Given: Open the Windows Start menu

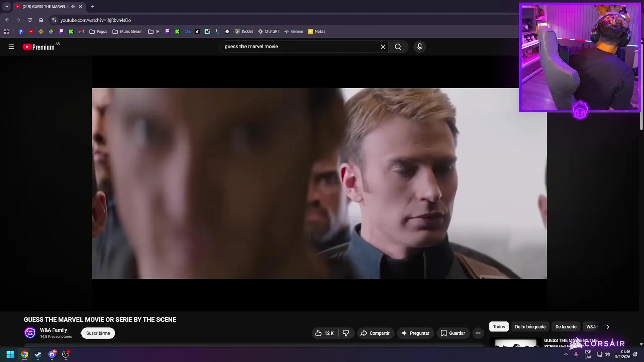Looking at the screenshot, I should click(10, 354).
